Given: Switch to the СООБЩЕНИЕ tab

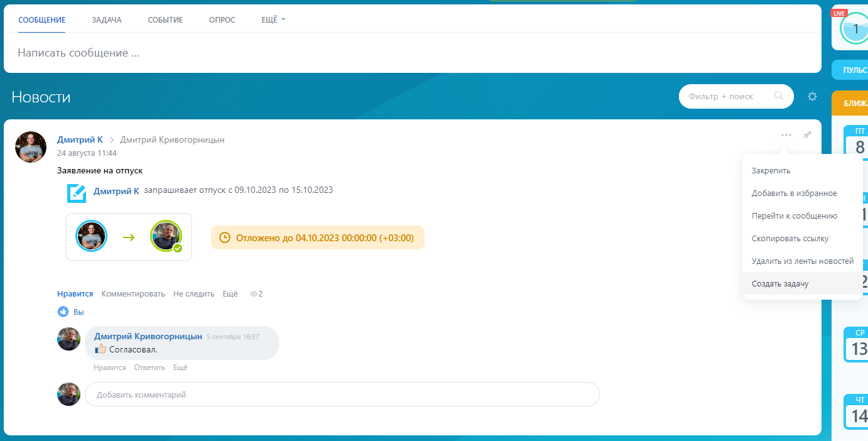Looking at the screenshot, I should 41,20.
